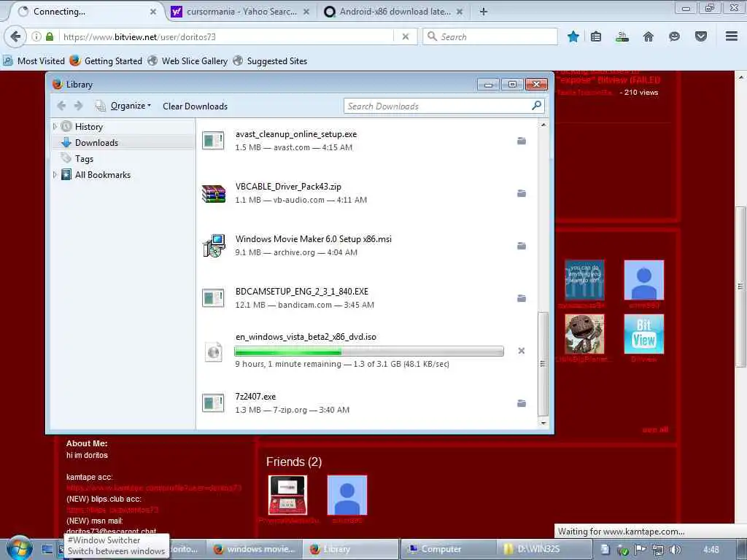Open containing folder for BDCAMSETUP_ENG_2_3_1_840.EXE

pos(521,298)
